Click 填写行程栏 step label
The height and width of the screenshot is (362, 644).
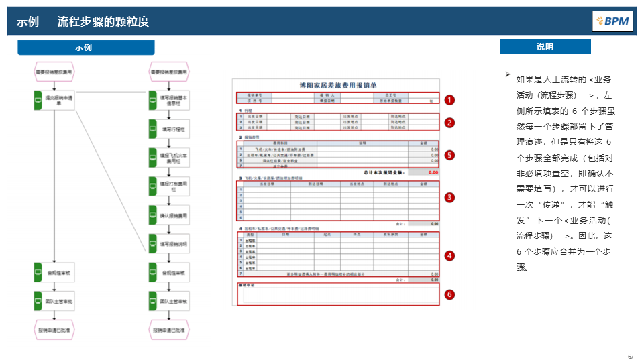click(173, 129)
